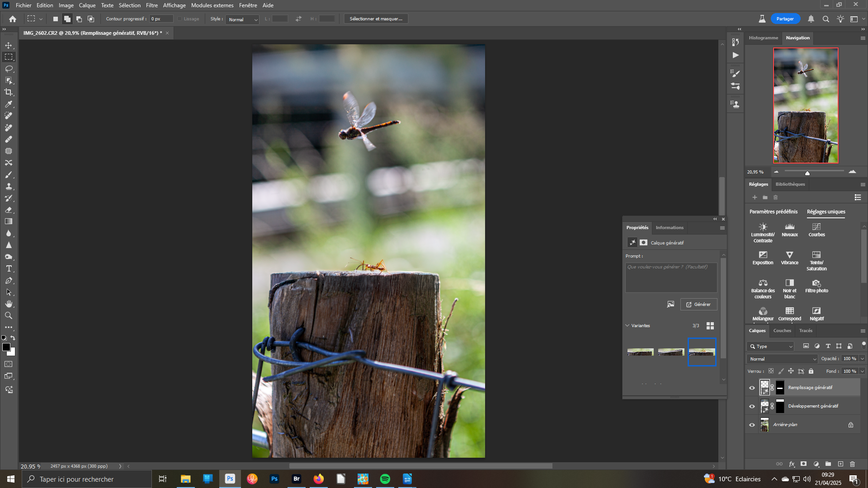Toggle visibility of Arrière-plan layer
868x488 pixels.
(x=752, y=425)
